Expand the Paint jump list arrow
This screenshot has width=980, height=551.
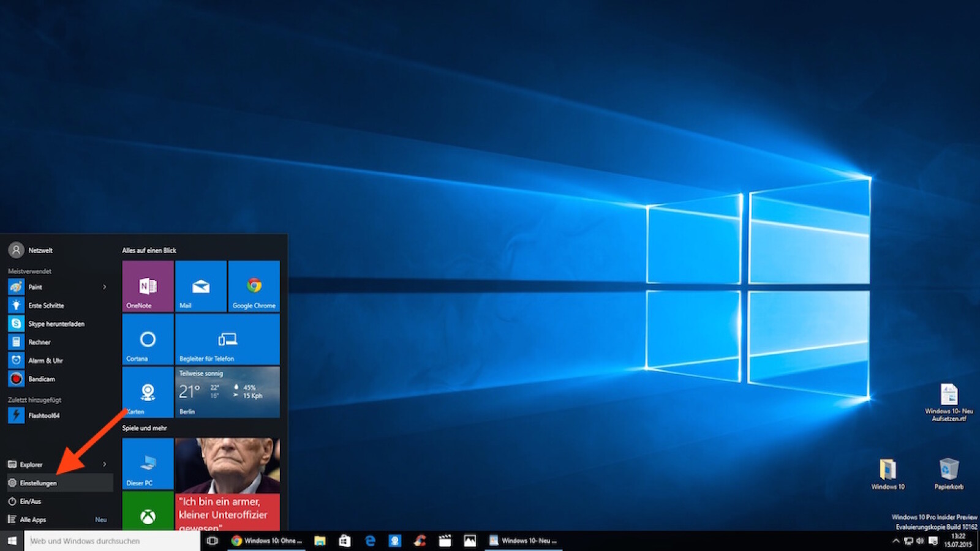(105, 287)
